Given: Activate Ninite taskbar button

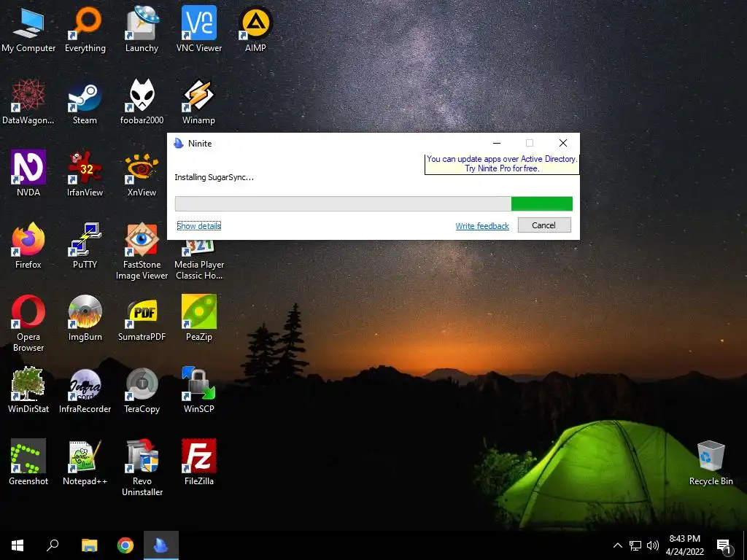Looking at the screenshot, I should click(161, 545).
